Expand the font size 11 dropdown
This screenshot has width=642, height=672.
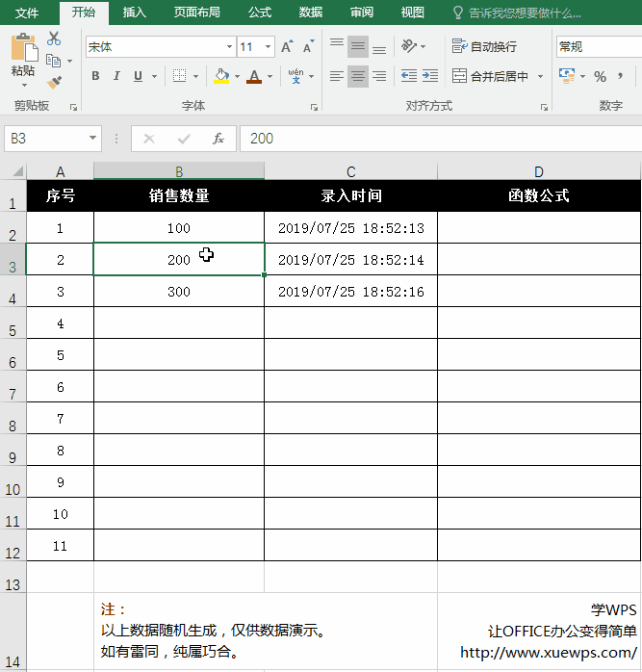[x=269, y=47]
